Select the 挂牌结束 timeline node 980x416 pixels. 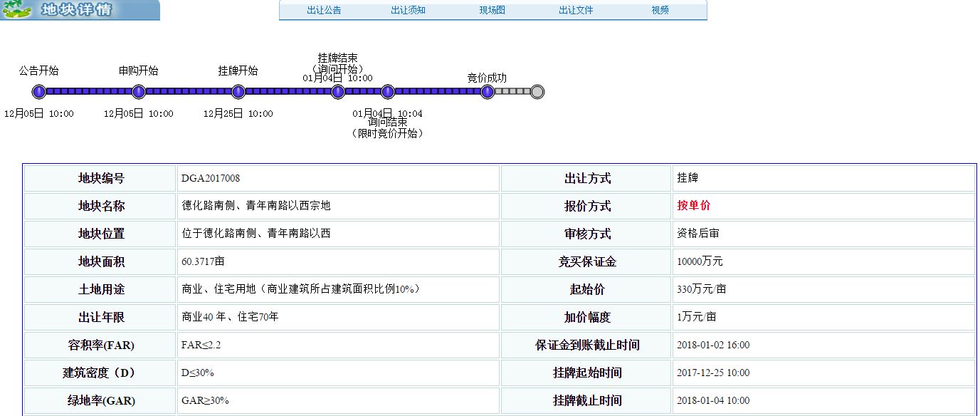[x=338, y=92]
